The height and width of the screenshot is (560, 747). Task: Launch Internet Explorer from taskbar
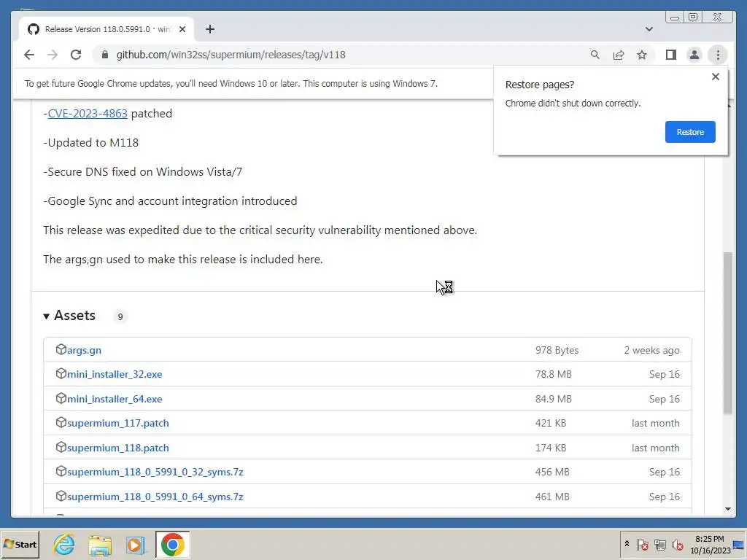tap(64, 544)
